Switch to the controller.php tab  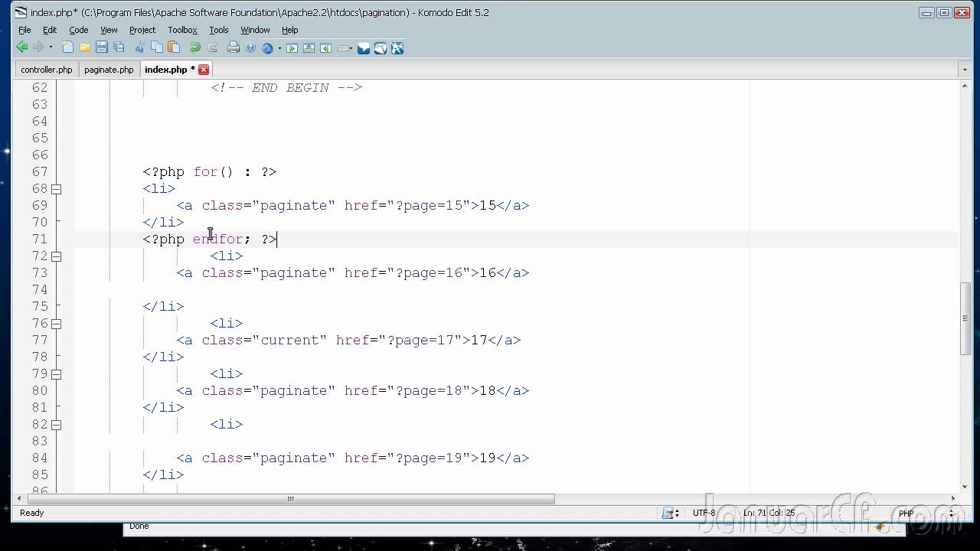[47, 70]
